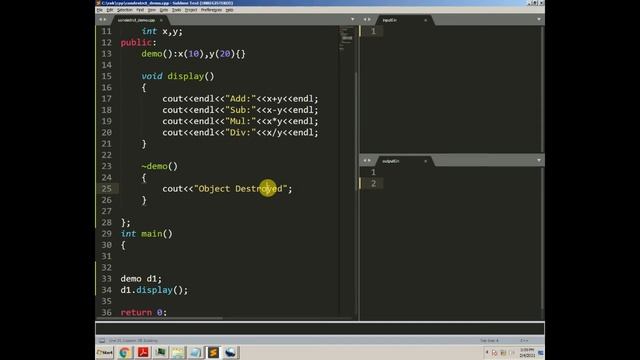Click the input pane vertical scrollbar
The width and height of the screenshot is (640, 360).
tap(542, 89)
